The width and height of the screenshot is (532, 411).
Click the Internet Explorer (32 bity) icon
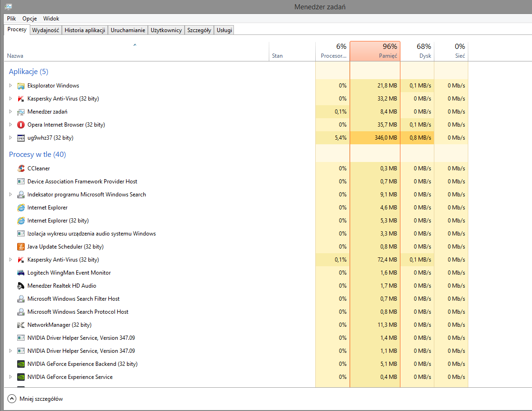tap(21, 221)
